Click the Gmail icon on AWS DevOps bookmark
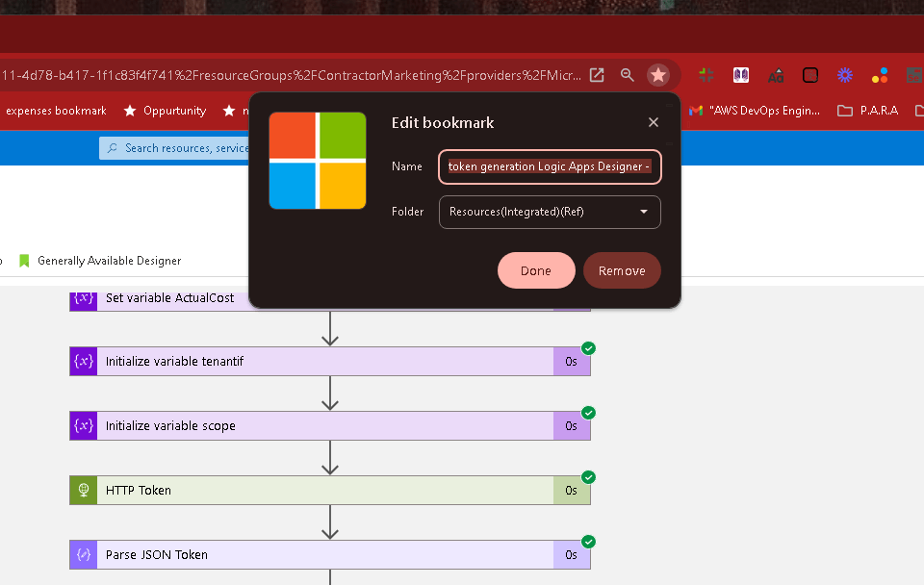The width and height of the screenshot is (924, 585). coord(696,110)
